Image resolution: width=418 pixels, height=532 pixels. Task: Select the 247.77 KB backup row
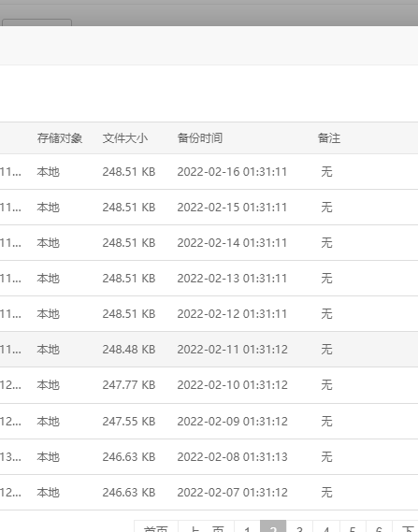click(209, 385)
